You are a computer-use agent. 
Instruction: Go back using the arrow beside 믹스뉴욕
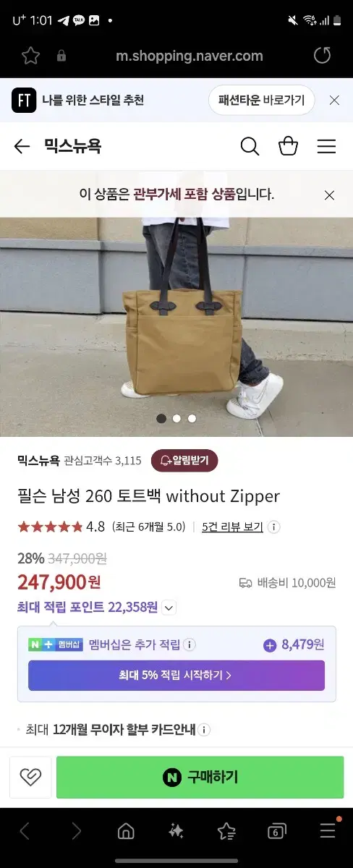(x=22, y=146)
